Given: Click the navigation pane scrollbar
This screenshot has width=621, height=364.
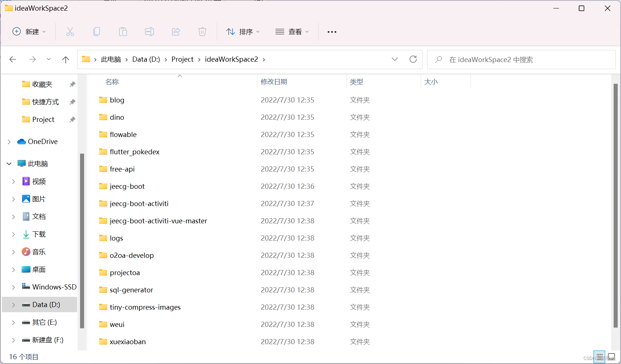Looking at the screenshot, I should click(x=82, y=241).
